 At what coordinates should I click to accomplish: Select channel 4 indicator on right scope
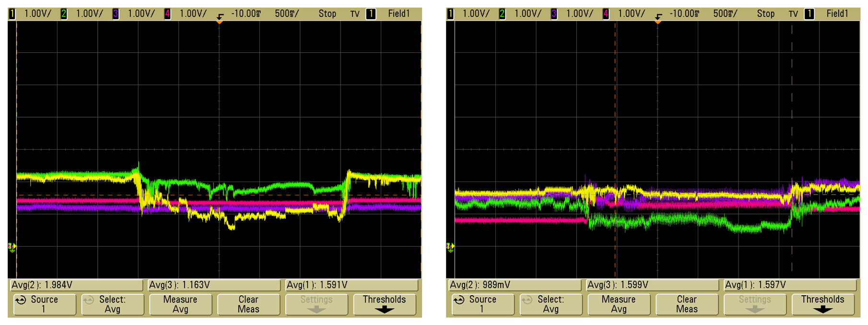point(606,14)
